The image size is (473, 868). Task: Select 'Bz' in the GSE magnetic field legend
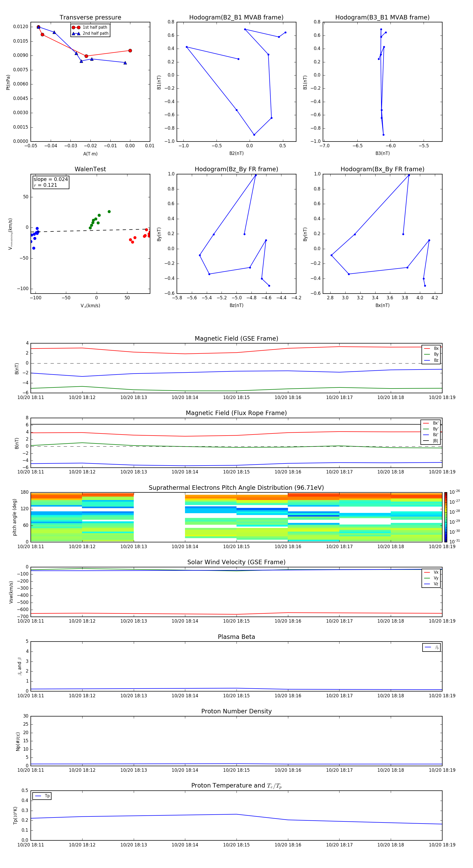tap(431, 360)
